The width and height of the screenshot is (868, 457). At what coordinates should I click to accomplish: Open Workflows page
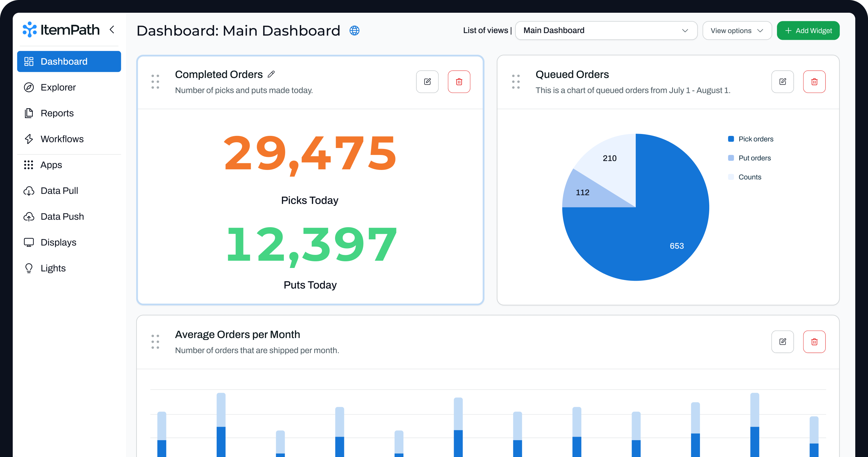[x=69, y=139]
